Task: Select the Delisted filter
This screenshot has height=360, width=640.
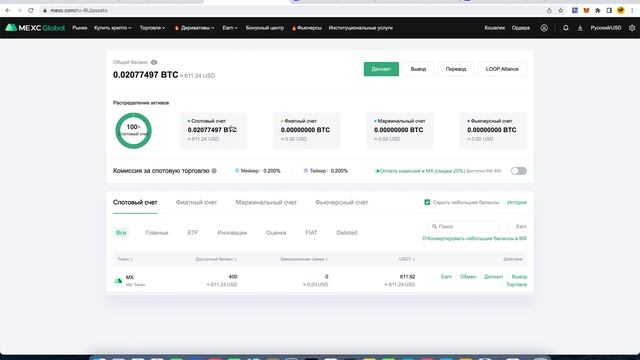Action: pyautogui.click(x=347, y=233)
